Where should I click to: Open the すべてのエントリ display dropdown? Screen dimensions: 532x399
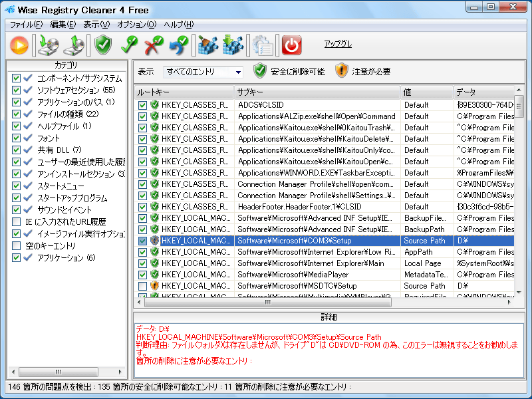click(x=203, y=72)
